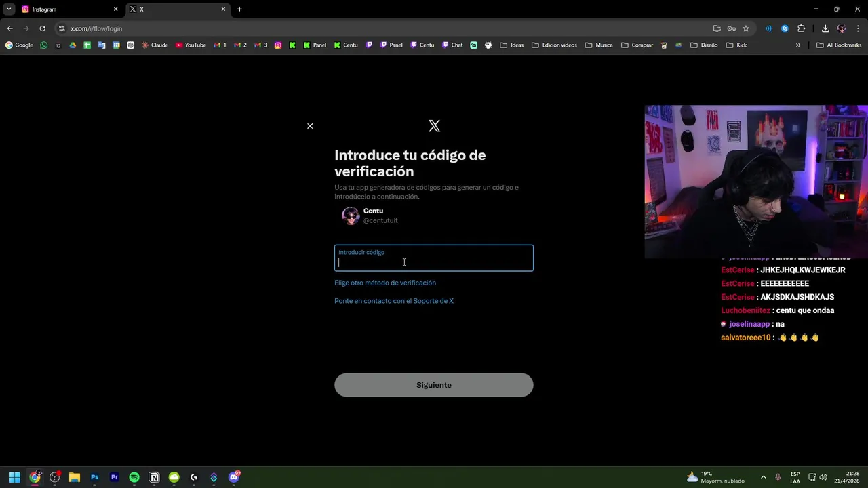Image resolution: width=868 pixels, height=488 pixels.
Task: Click the install app icon in address bar
Action: [x=717, y=28]
